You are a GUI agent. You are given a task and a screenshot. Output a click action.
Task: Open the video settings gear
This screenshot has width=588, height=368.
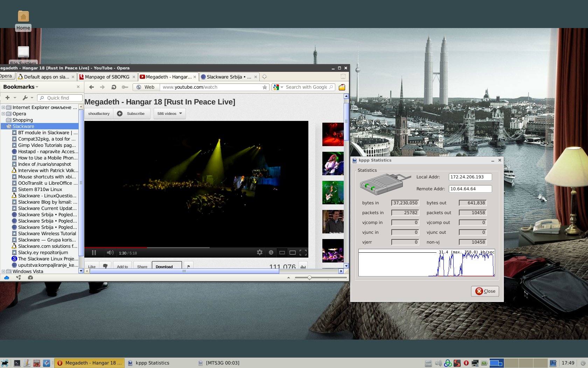click(259, 252)
